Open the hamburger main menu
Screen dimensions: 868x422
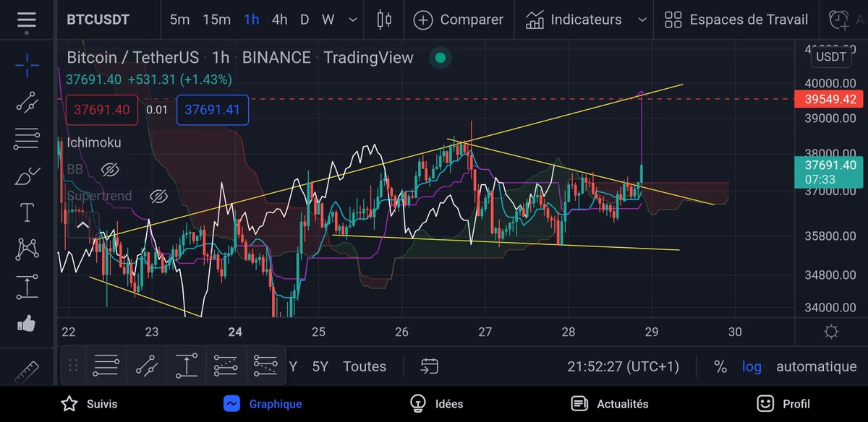27,21
